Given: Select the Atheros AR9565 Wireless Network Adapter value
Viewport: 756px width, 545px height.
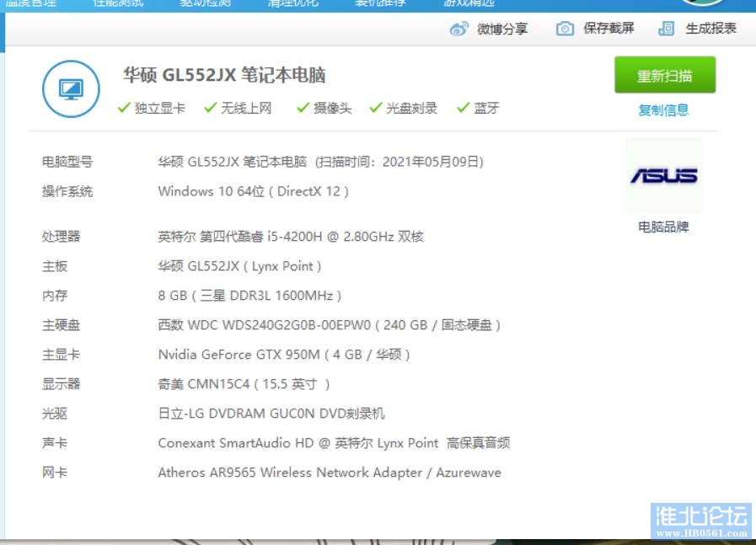Looking at the screenshot, I should point(330,473).
